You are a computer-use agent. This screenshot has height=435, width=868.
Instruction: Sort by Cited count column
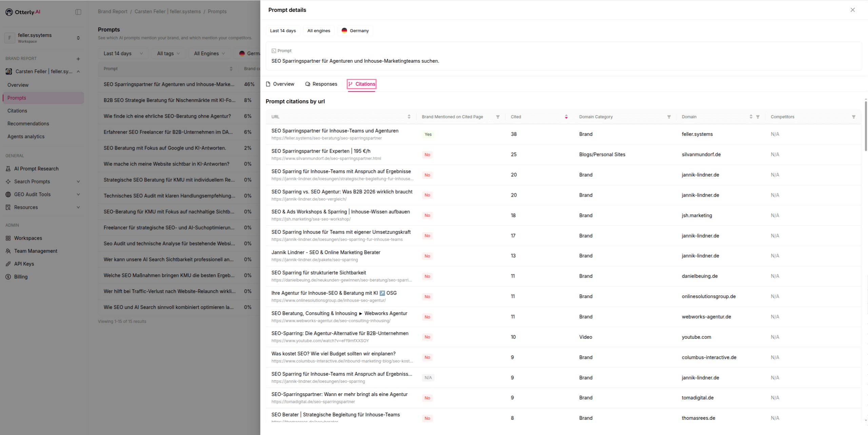coord(566,117)
